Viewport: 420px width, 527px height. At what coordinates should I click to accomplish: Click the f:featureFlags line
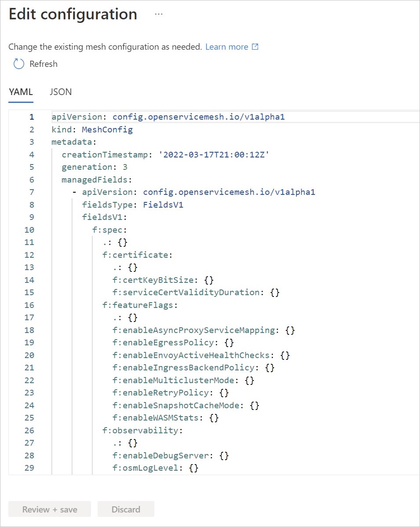click(x=139, y=305)
